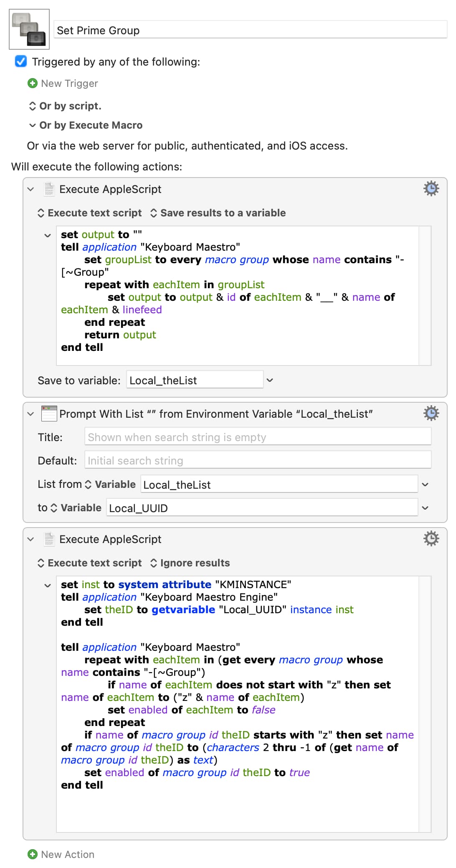Click the macro icon next to Set Prime Group

pos(29,29)
